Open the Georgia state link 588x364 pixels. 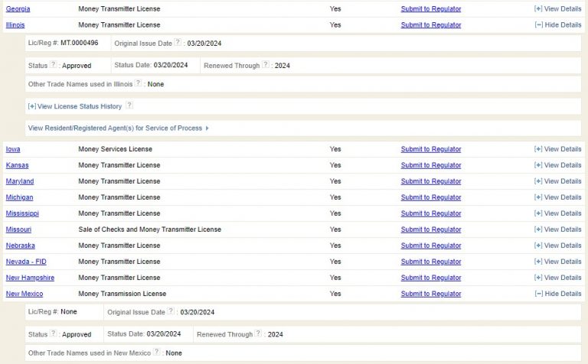point(18,8)
